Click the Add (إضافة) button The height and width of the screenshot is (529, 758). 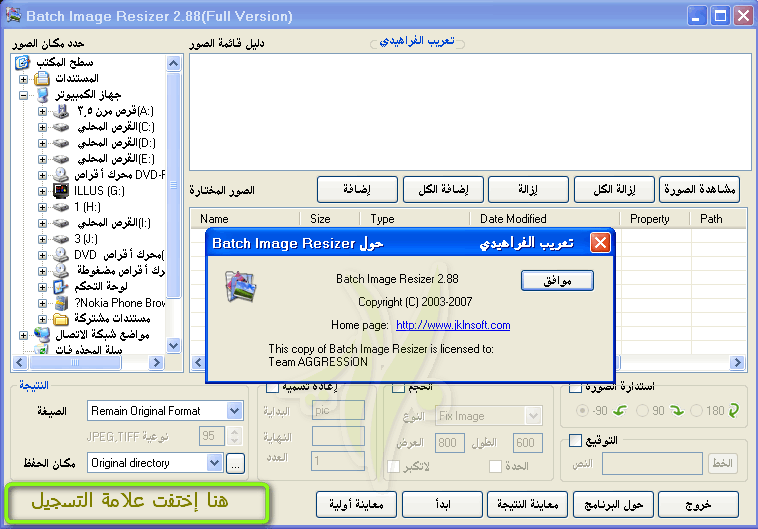(357, 189)
